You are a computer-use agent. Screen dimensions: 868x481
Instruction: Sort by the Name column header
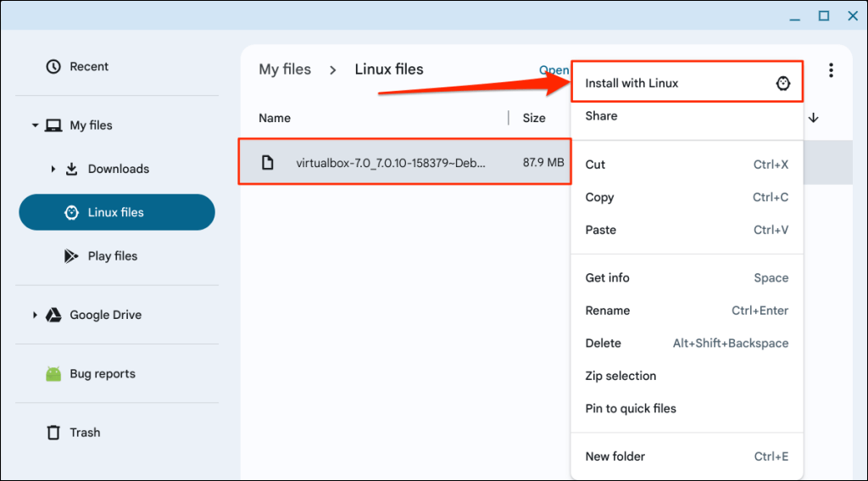(275, 118)
